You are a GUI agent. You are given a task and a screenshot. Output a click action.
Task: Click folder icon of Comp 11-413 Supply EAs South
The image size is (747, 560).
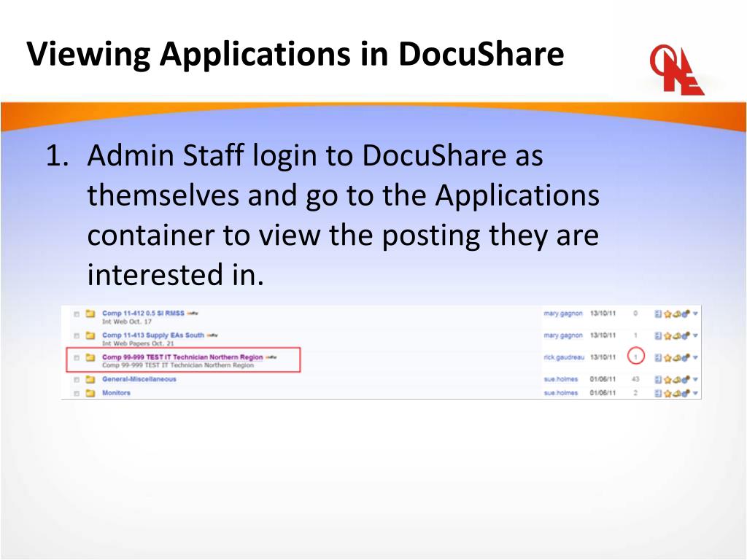pos(90,335)
